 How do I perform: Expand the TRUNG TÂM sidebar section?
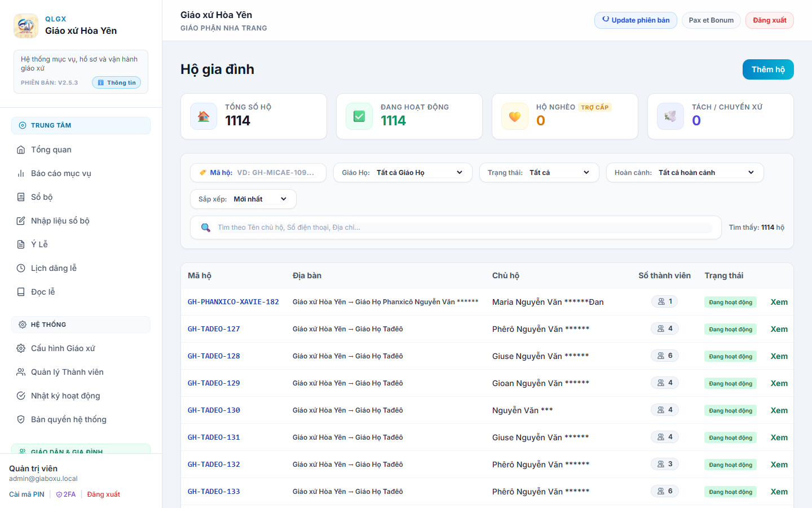click(81, 125)
